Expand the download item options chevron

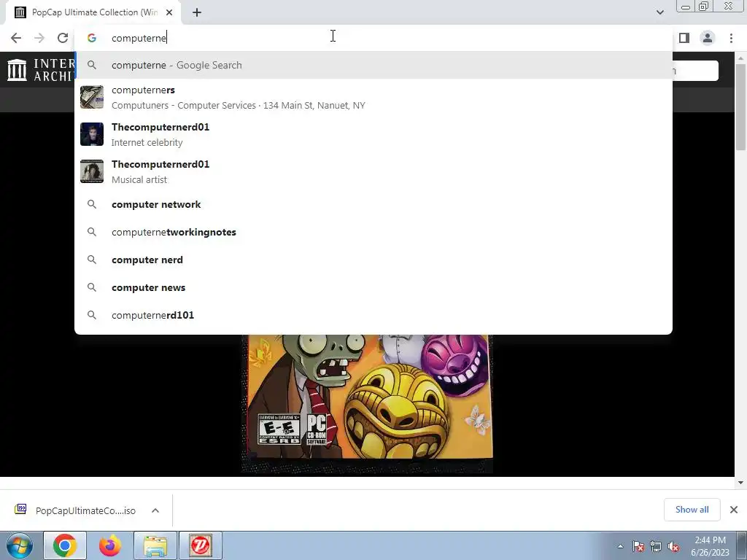[x=155, y=510]
